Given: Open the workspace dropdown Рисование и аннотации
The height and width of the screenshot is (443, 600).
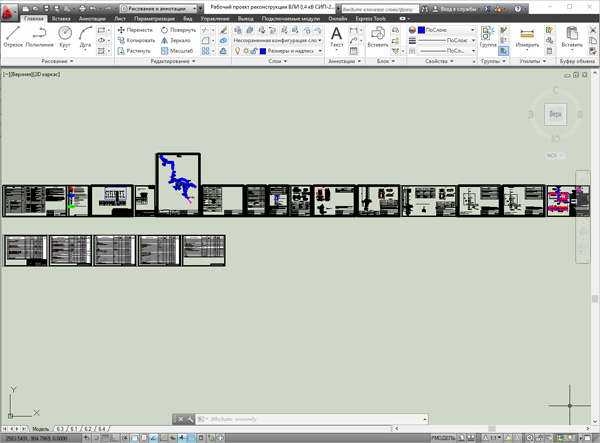Looking at the screenshot, I should [x=158, y=8].
